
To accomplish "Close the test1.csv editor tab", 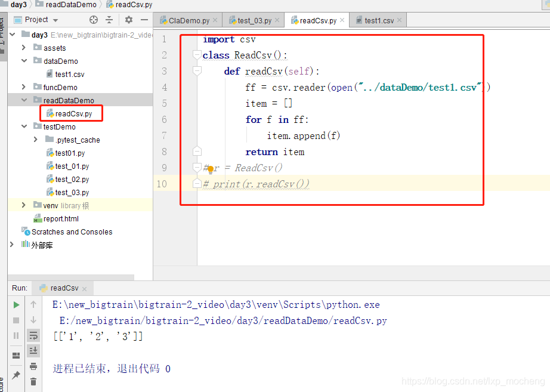I will (x=400, y=20).
